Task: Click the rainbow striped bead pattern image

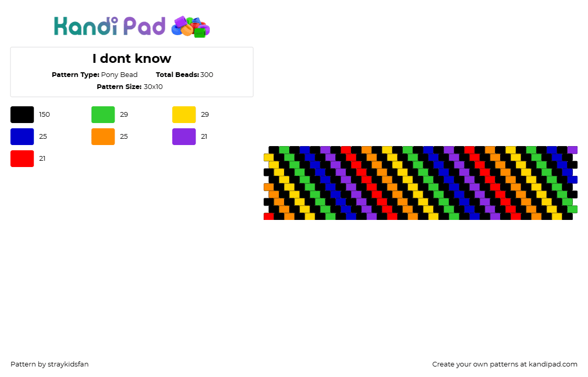Action: pos(421,183)
